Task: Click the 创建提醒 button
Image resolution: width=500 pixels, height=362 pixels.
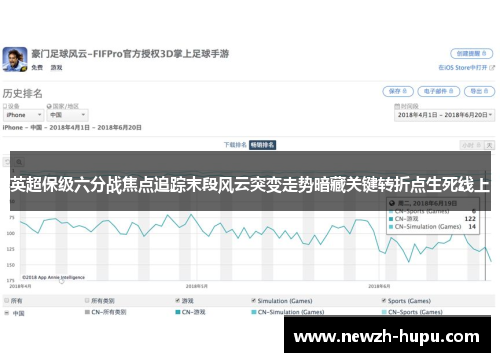Action: (472, 53)
